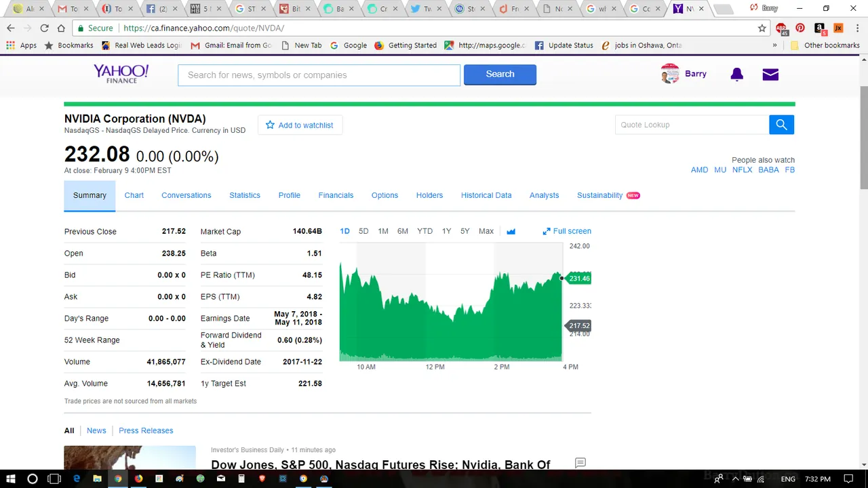Select the 1Y chart range

click(446, 231)
